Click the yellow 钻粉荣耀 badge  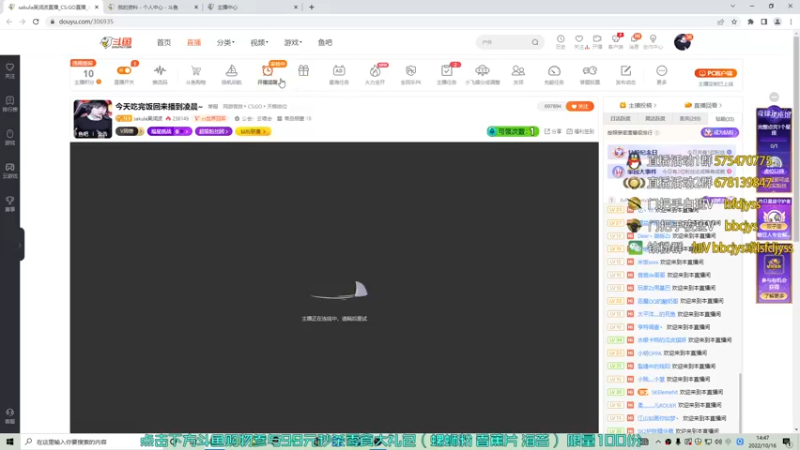click(253, 131)
